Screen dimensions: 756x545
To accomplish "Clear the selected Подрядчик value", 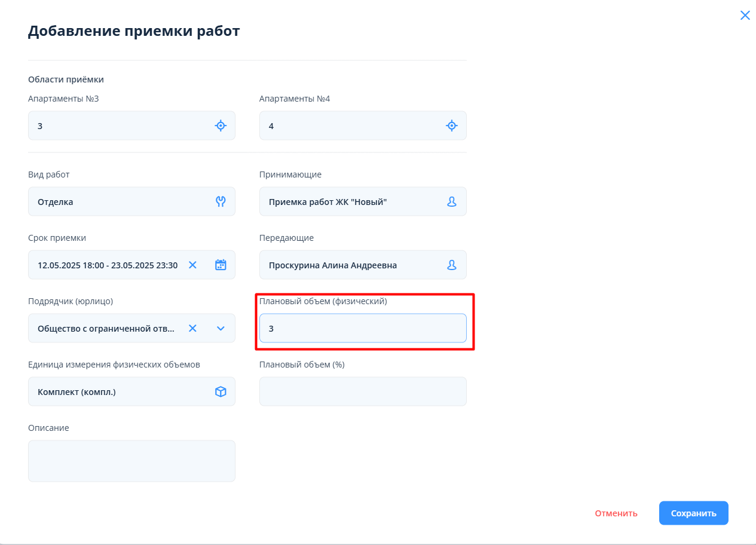I will pyautogui.click(x=192, y=328).
